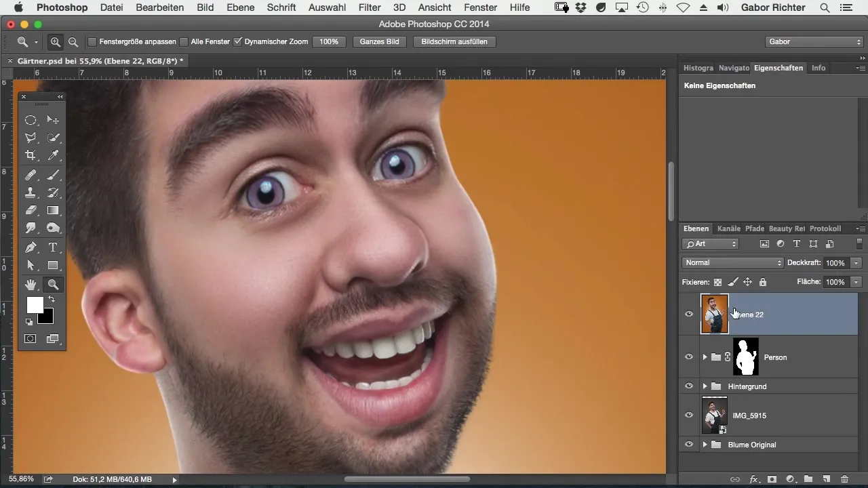
Task: Open Gabor workspace dropdown
Action: click(x=813, y=41)
